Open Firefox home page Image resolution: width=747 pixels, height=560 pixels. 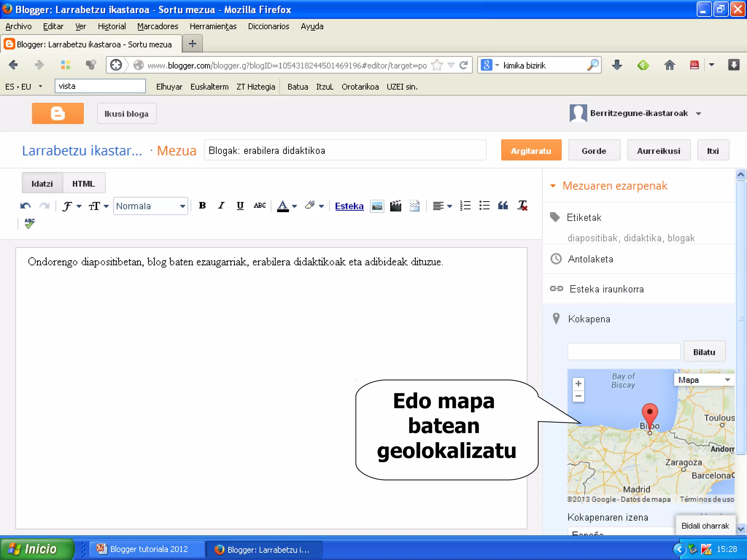pyautogui.click(x=669, y=65)
